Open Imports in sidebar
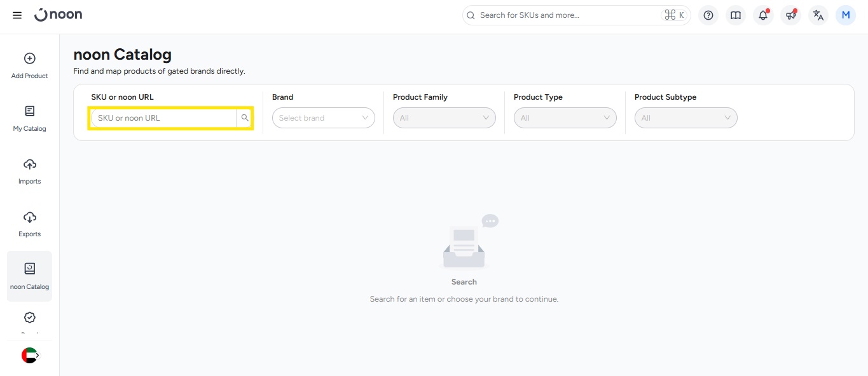Screen dimensions: 868x376 (30, 171)
